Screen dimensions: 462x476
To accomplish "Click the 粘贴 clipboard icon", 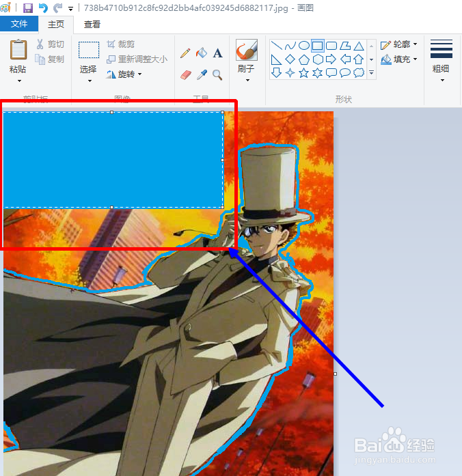I will coord(18,49).
